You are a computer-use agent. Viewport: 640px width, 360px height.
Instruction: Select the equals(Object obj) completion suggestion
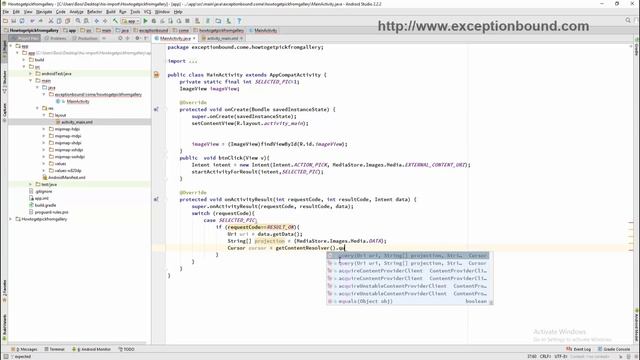(x=408, y=301)
